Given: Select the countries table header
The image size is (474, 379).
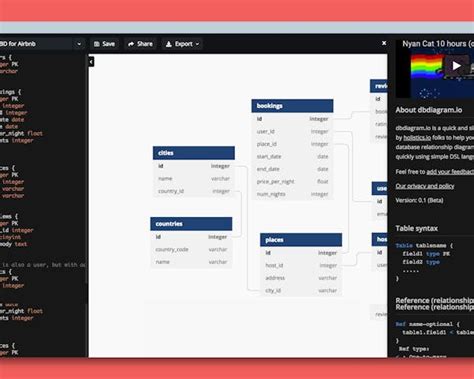Looking at the screenshot, I should pyautogui.click(x=191, y=224).
